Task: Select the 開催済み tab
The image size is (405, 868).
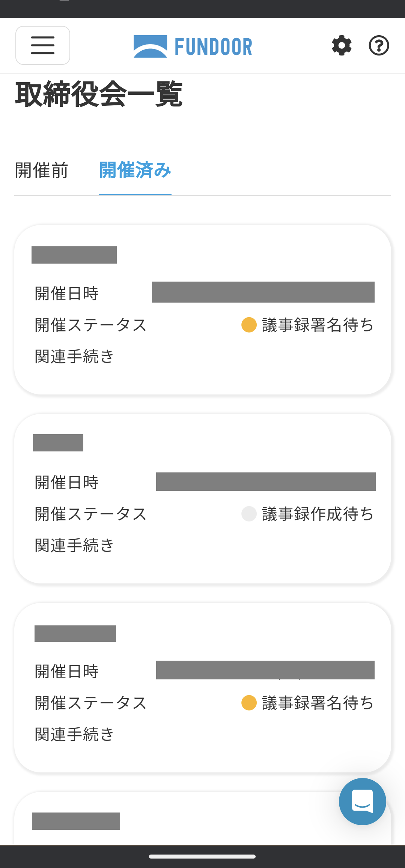Action: click(135, 170)
